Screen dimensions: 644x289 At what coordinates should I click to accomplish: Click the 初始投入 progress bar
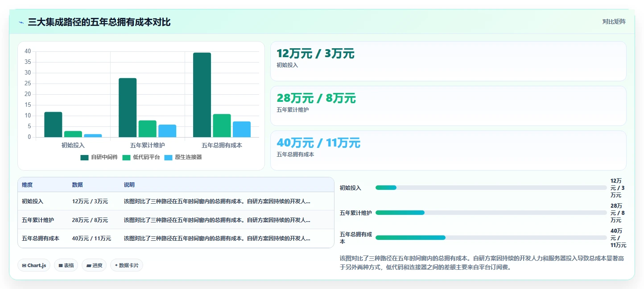[x=491, y=188]
